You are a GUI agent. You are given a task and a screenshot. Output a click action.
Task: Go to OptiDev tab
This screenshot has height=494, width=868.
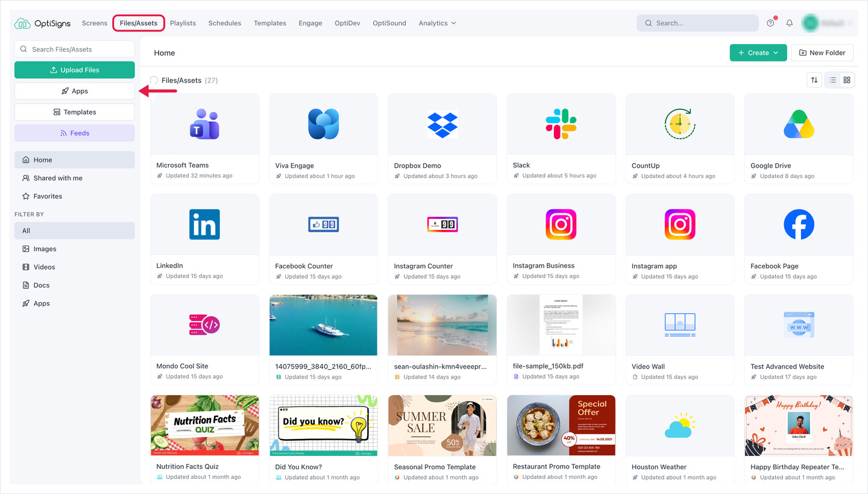coord(348,23)
